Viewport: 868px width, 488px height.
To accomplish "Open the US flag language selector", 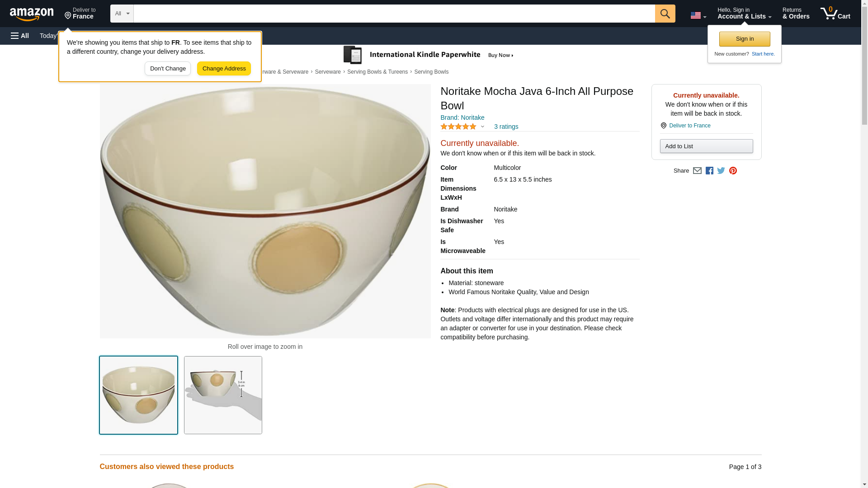I will pyautogui.click(x=698, y=15).
